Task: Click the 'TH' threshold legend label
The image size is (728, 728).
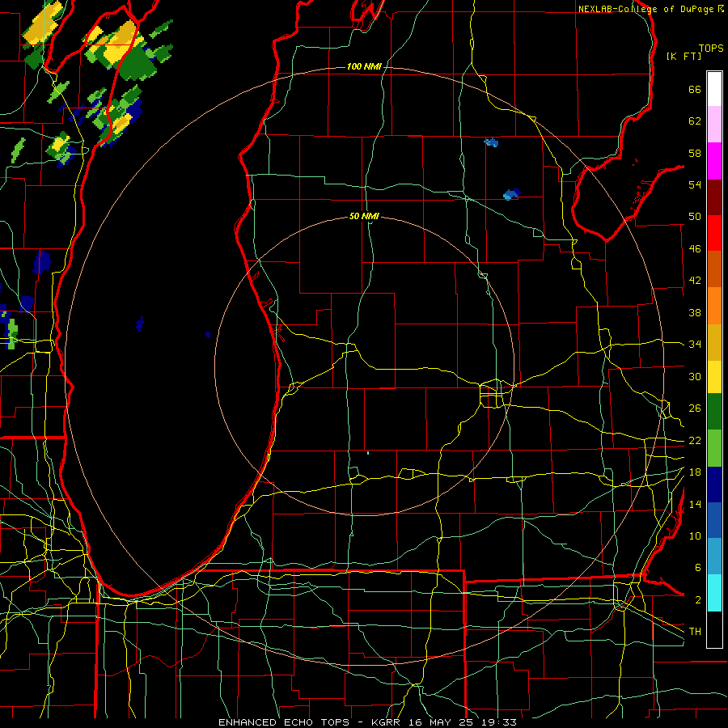Action: (x=695, y=632)
